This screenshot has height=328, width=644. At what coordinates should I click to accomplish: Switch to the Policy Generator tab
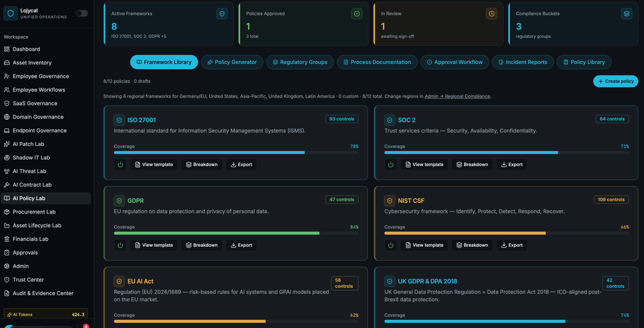pos(232,62)
